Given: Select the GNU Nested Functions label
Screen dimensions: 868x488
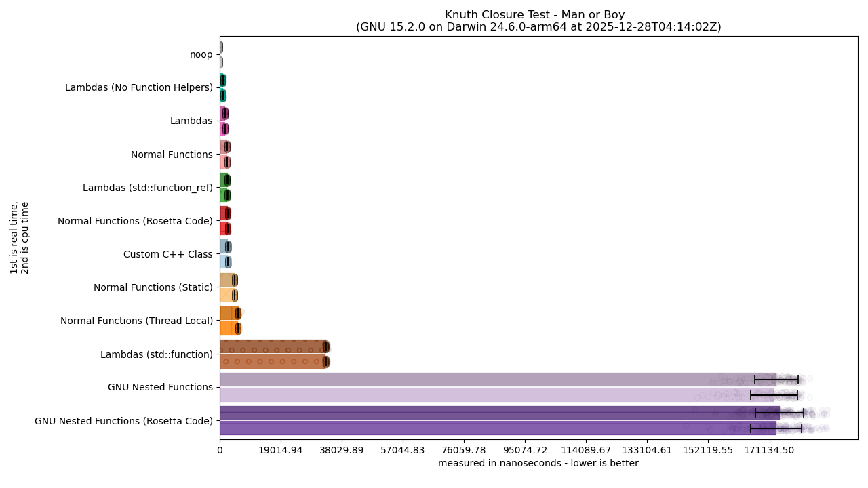Looking at the screenshot, I should point(161,387).
